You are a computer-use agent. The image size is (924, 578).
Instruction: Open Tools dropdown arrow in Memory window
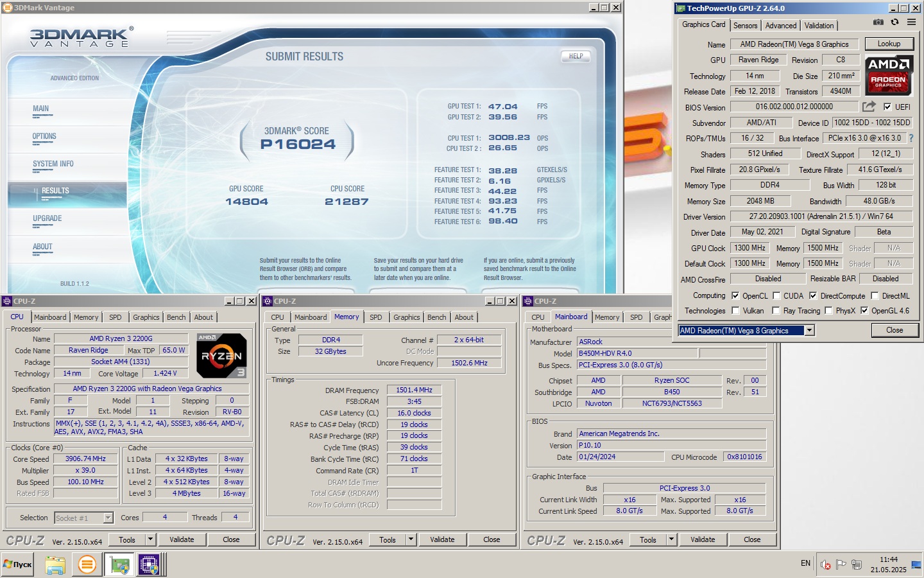pyautogui.click(x=411, y=539)
